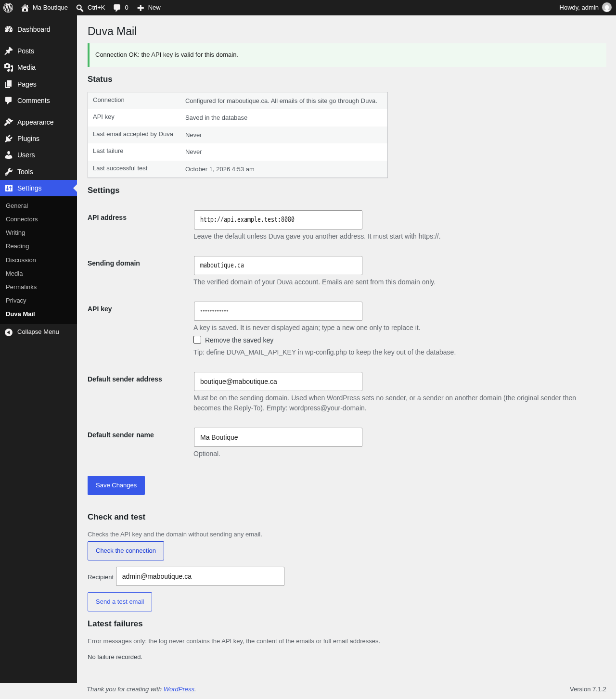Click Send a test email button
The height and width of the screenshot is (699, 616).
pos(120,602)
